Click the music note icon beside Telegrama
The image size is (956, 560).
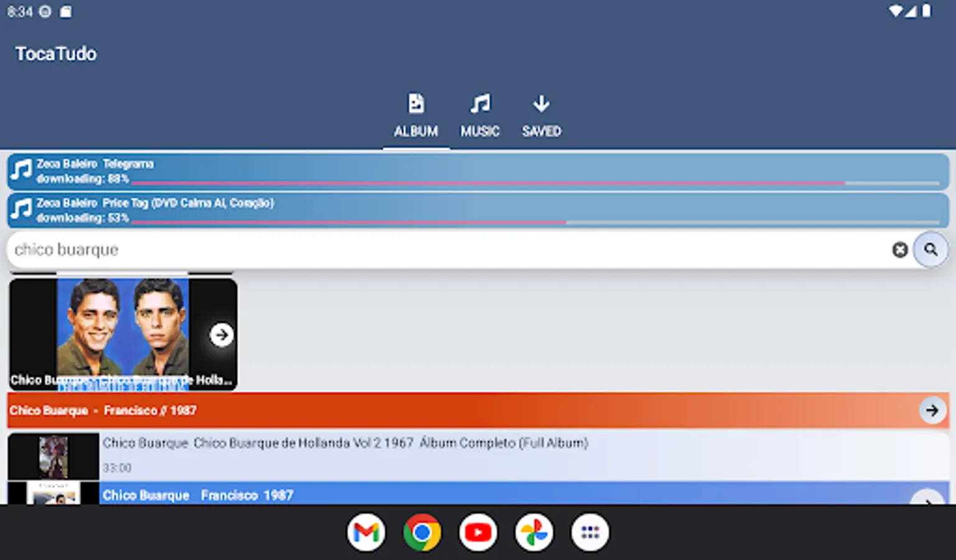click(21, 169)
